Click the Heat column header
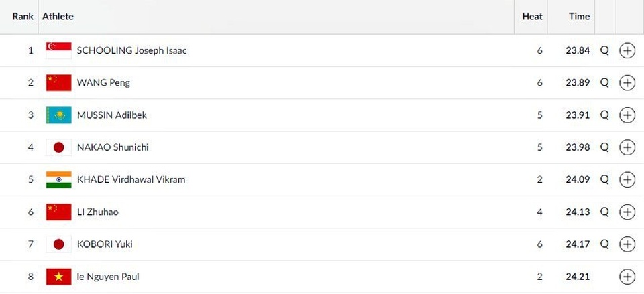The width and height of the screenshot is (644, 294). (532, 16)
